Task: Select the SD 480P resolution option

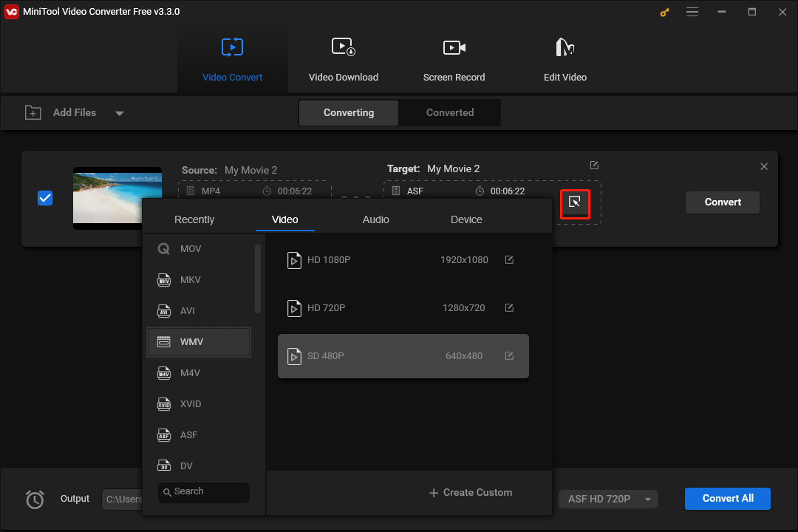Action: point(403,355)
